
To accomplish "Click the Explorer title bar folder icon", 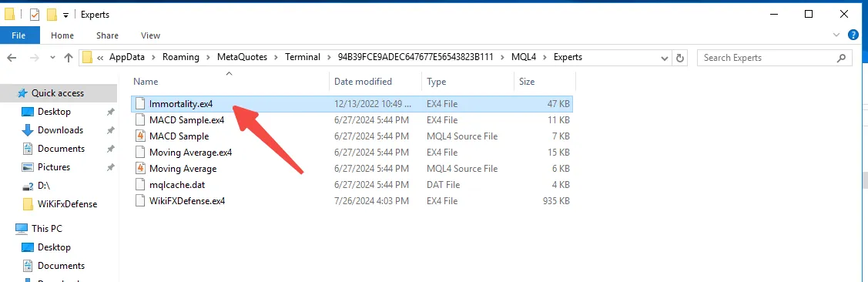I will [9, 15].
